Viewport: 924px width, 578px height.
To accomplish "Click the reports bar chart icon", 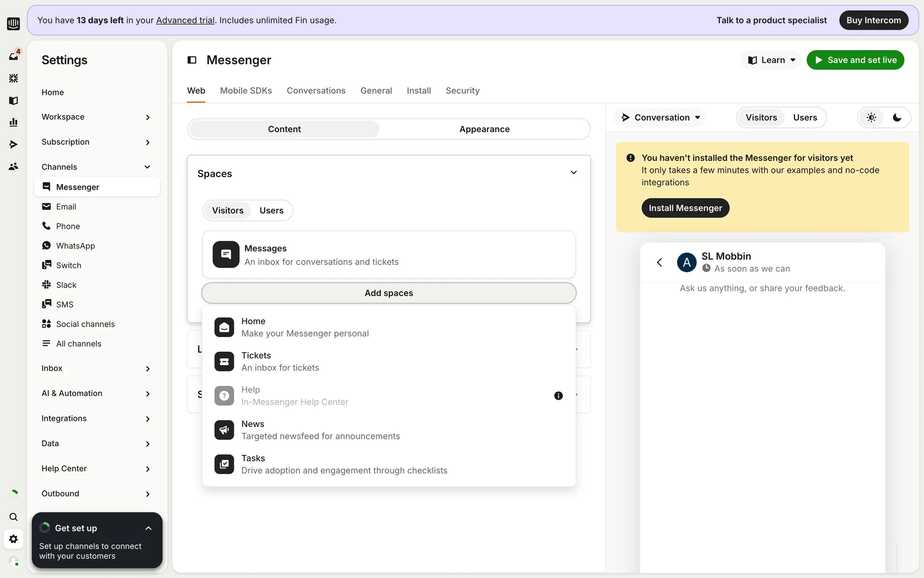I will pos(13,122).
